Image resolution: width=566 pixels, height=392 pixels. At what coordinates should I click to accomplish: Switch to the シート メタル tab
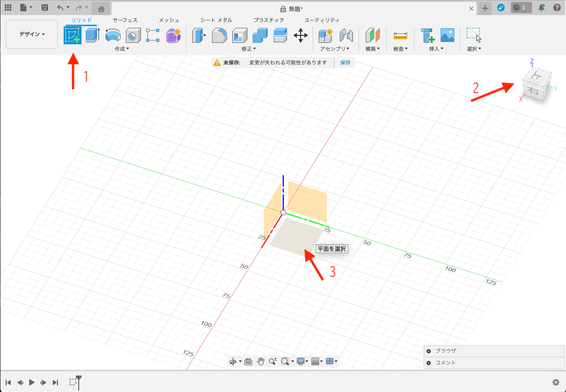click(x=216, y=20)
